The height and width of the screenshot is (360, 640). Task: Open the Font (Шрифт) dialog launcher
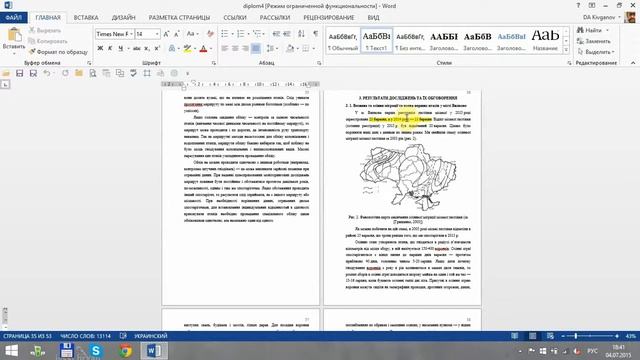[213, 63]
